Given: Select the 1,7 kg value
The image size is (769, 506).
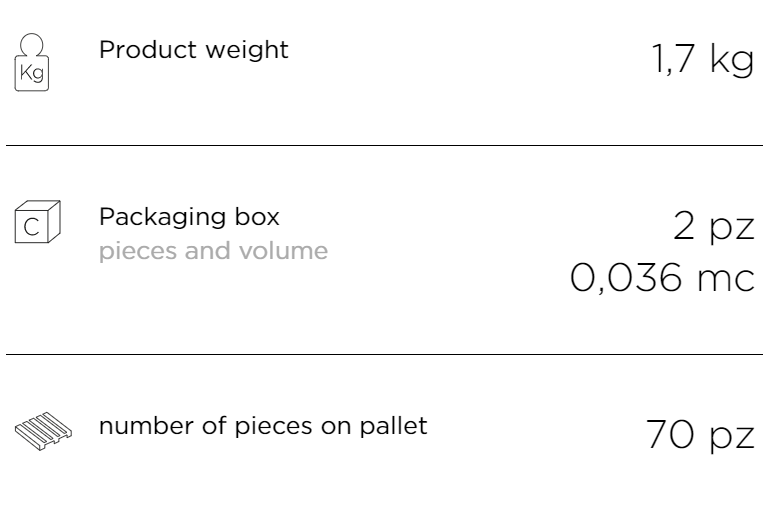Looking at the screenshot, I should point(703,59).
